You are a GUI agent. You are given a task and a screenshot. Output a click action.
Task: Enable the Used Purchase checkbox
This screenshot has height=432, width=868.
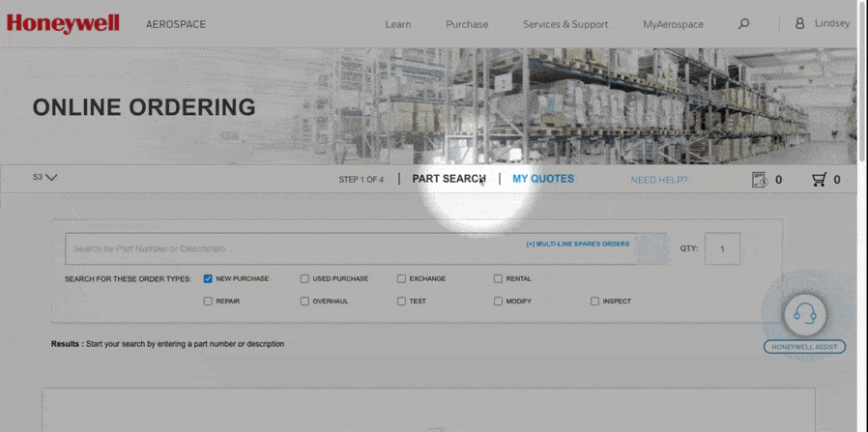tap(304, 278)
